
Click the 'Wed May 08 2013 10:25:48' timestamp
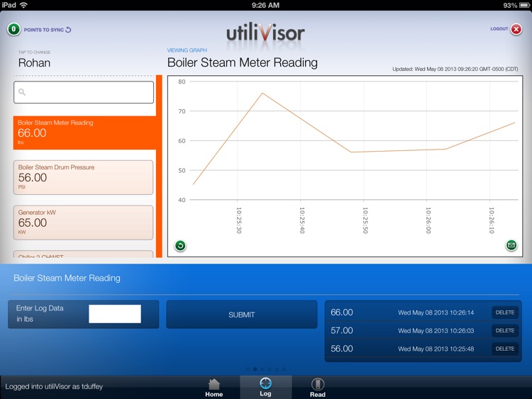pyautogui.click(x=436, y=349)
